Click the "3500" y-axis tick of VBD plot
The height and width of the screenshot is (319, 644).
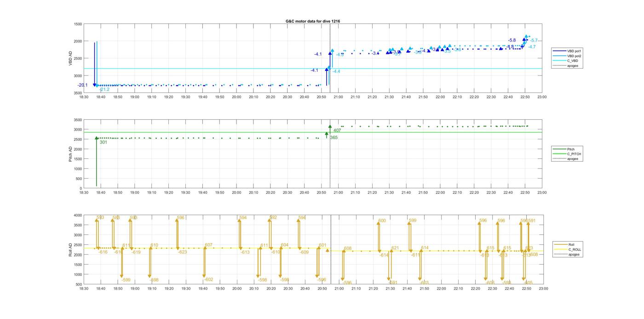click(x=78, y=93)
